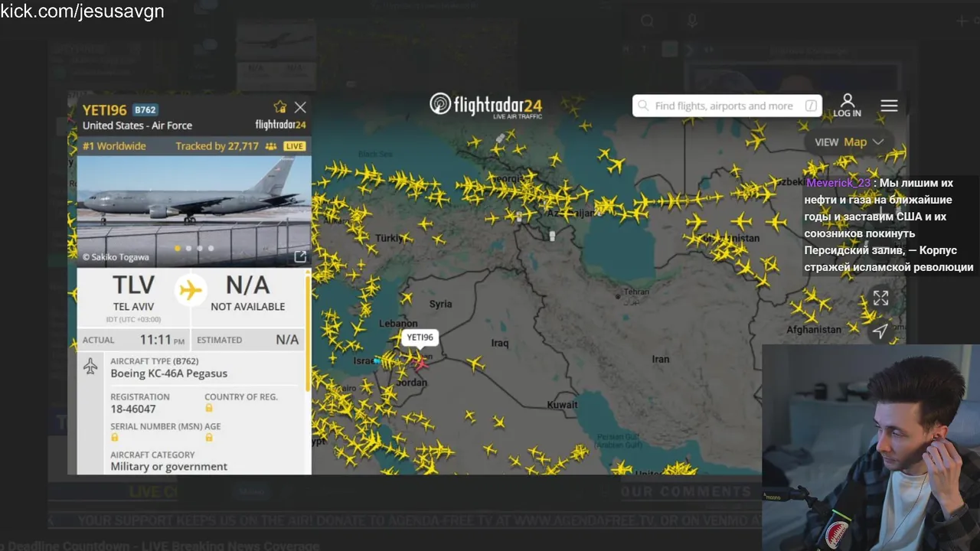Screen dimensions: 980x551
Task: Open the Flightradar24 home logo
Action: pyautogui.click(x=486, y=106)
